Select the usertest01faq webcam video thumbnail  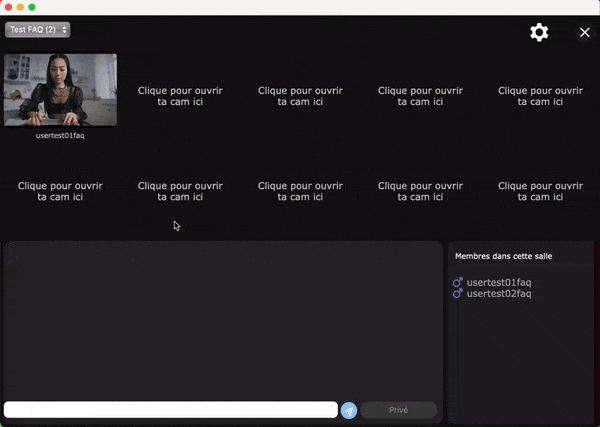click(60, 90)
